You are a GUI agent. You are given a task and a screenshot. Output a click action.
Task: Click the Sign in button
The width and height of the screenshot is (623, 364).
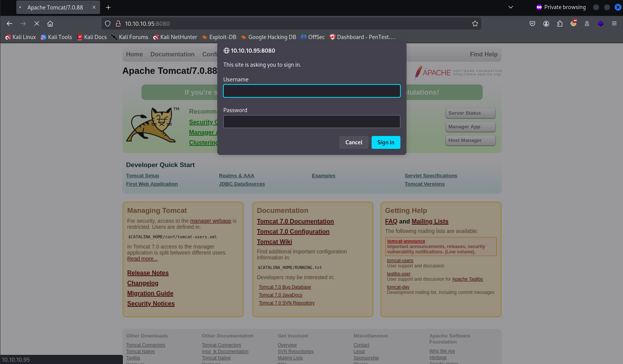click(386, 142)
